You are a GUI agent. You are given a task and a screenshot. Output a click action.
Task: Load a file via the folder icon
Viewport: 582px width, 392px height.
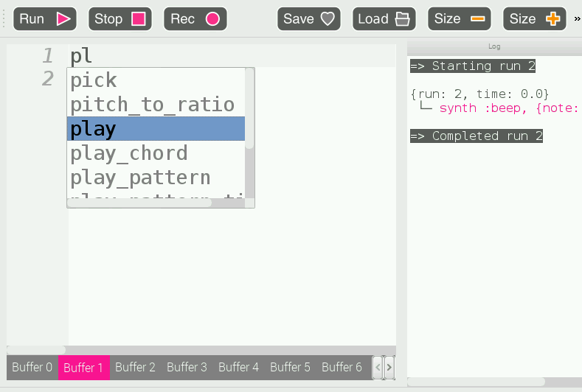pyautogui.click(x=402, y=19)
